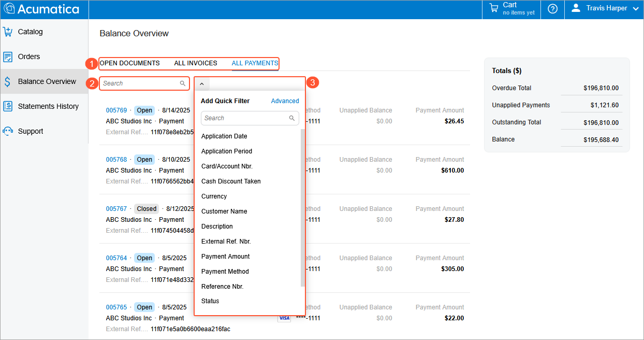Image resolution: width=644 pixels, height=340 pixels.
Task: Click the magnifier icon in quick filter search
Action: pyautogui.click(x=292, y=118)
